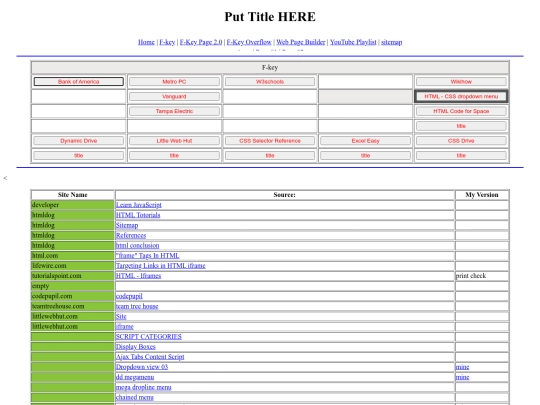Open the mega dropline menu link

(x=143, y=387)
